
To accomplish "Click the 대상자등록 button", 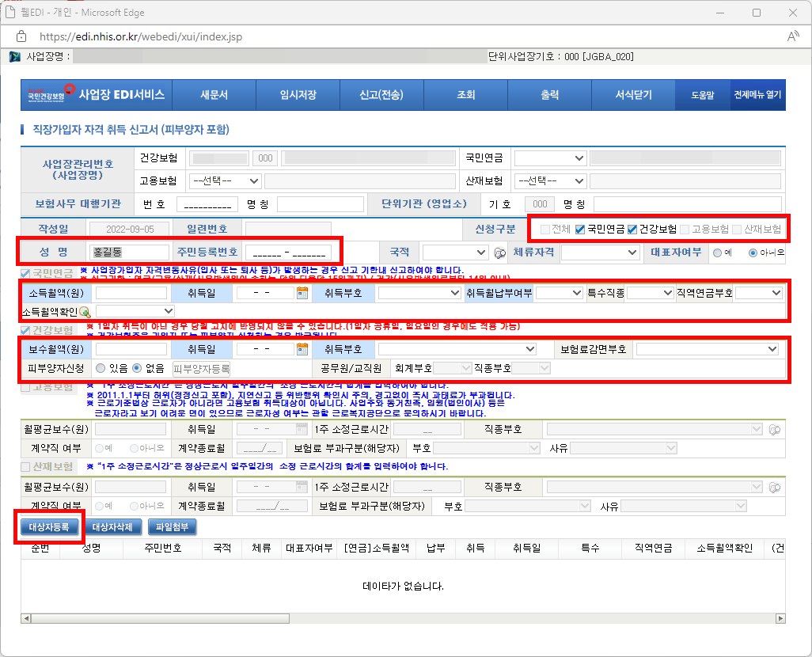I will (x=49, y=527).
